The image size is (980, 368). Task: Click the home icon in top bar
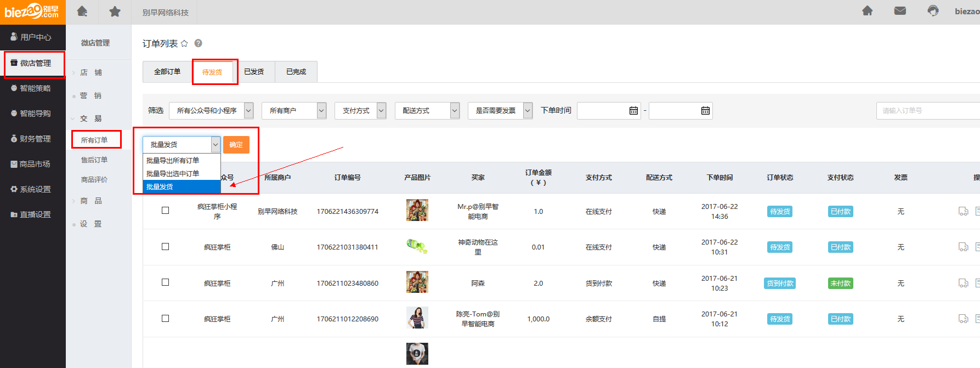pos(82,12)
